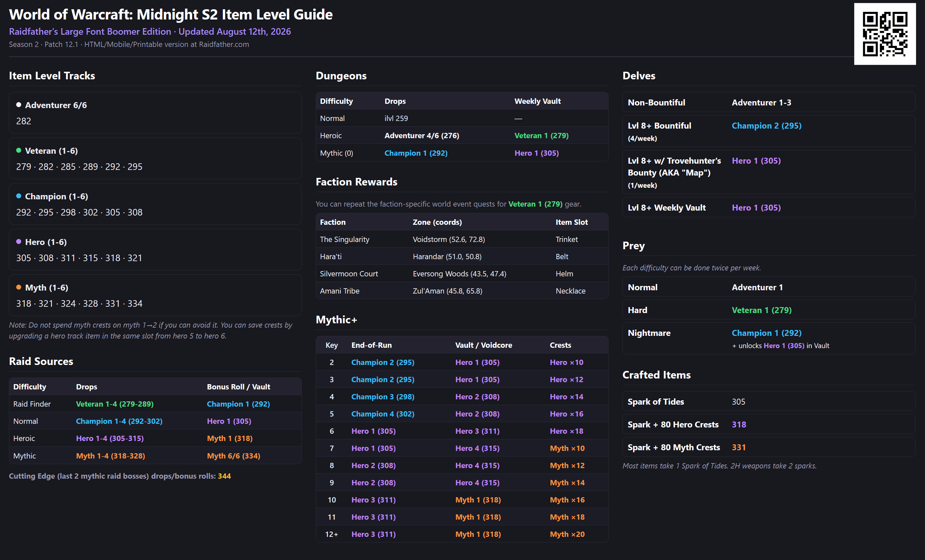925x560 pixels.
Task: Click the myth crests note below tracks
Action: [x=150, y=330]
